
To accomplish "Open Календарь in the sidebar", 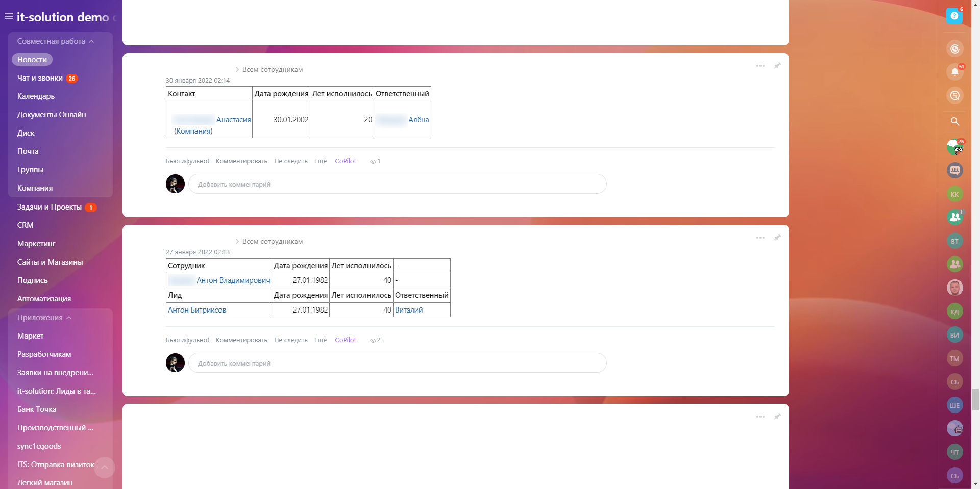I will pos(36,96).
